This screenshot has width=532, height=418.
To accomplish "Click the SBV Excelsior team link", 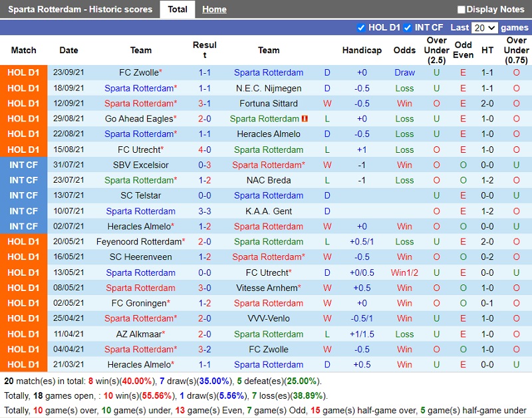I will point(141,165).
